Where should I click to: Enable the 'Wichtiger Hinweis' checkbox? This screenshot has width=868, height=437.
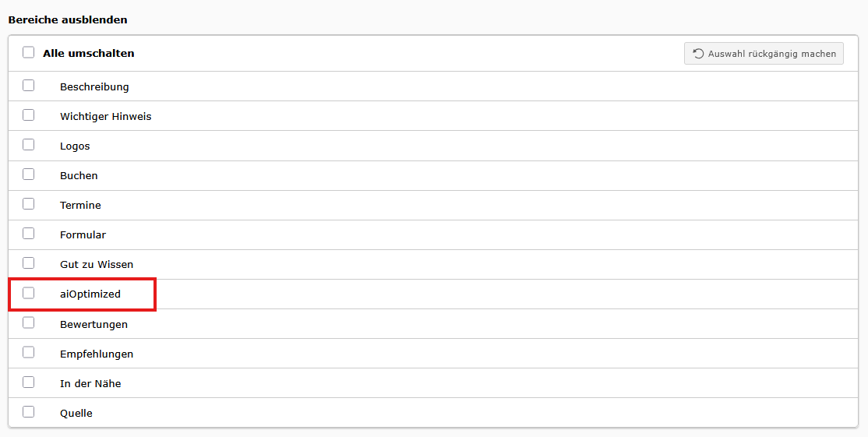click(x=29, y=115)
